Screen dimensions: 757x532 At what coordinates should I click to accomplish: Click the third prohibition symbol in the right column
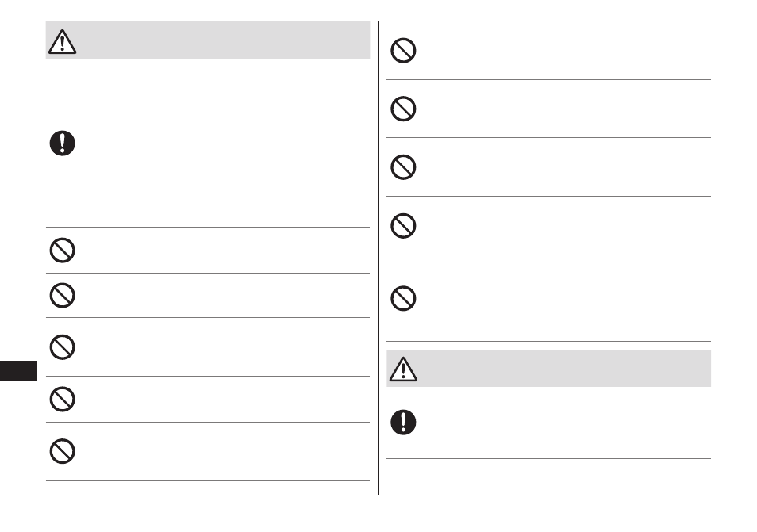click(403, 167)
